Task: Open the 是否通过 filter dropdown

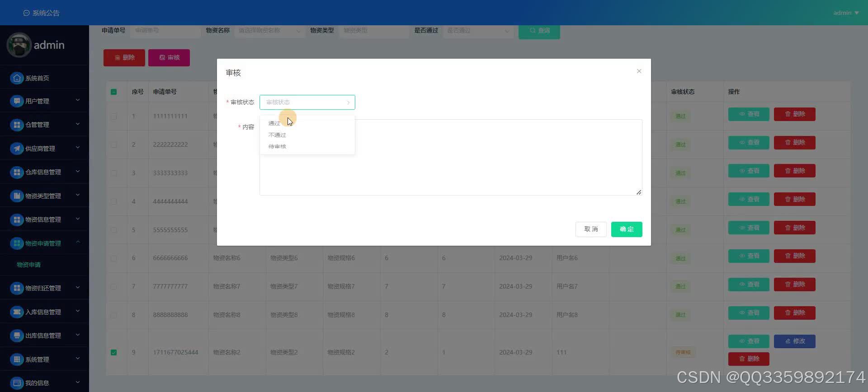Action: (478, 30)
